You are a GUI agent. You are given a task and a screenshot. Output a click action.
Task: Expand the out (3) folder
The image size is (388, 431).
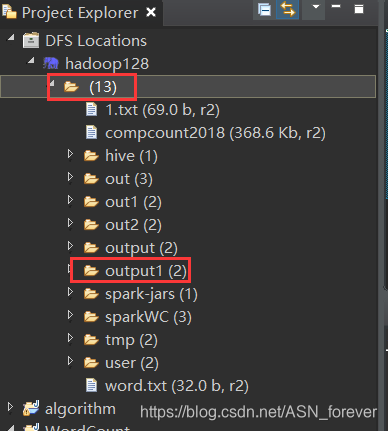70,177
